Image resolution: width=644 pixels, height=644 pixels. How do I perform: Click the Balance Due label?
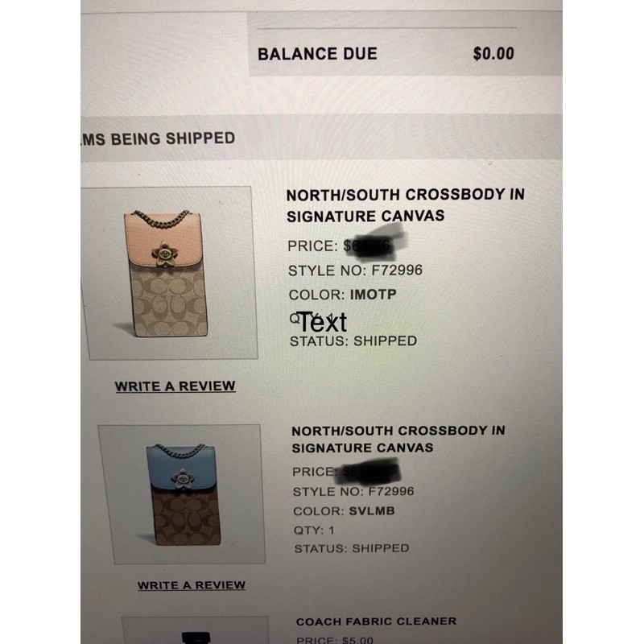[317, 54]
